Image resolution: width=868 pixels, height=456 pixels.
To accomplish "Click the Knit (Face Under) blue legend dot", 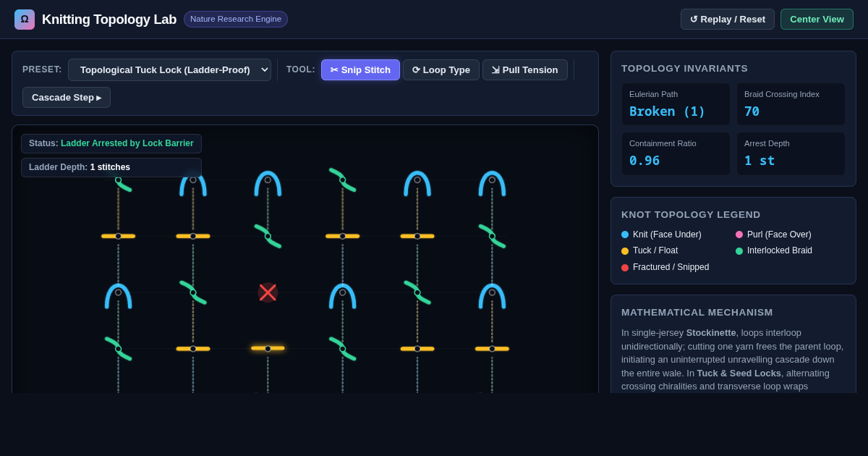I will pyautogui.click(x=625, y=235).
